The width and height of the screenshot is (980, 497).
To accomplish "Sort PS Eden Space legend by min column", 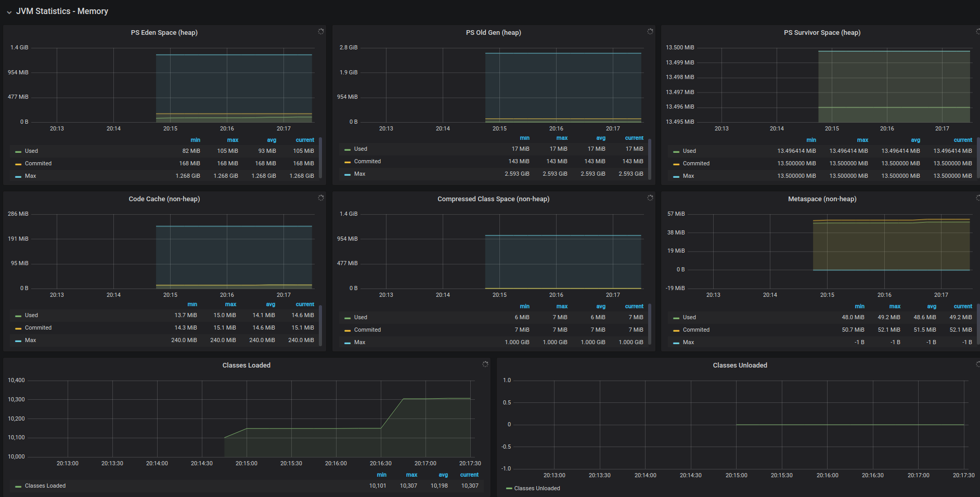I will pos(195,140).
